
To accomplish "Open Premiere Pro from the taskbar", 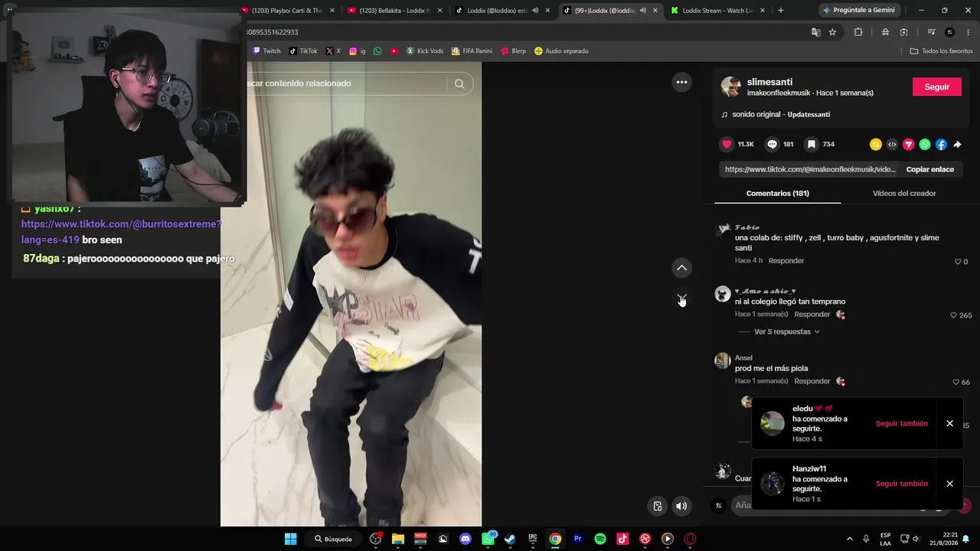I will tap(578, 539).
